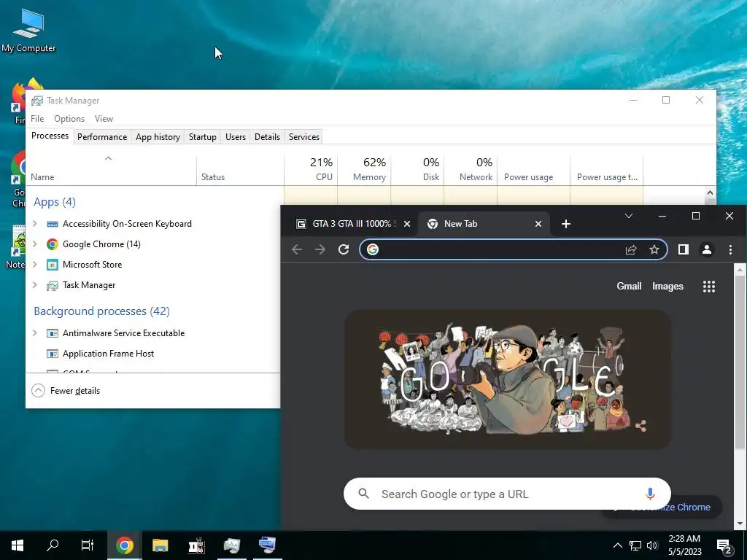747x560 pixels.
Task: Sort by Power usage column
Action: click(533, 169)
